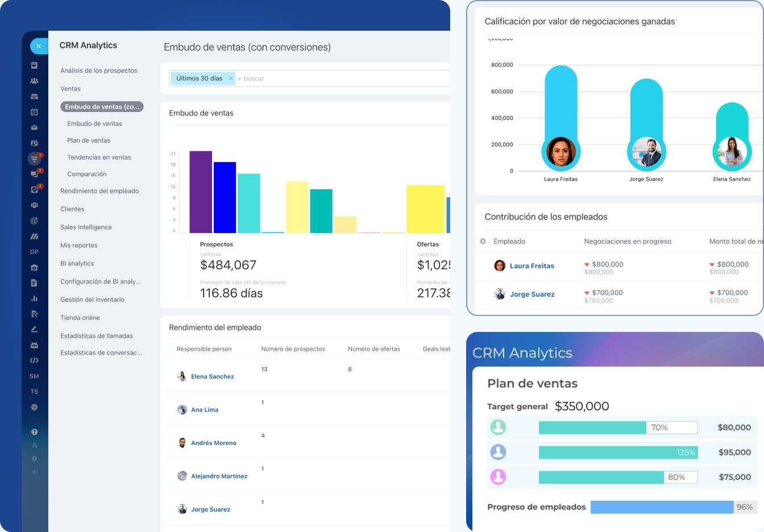The height and width of the screenshot is (532, 764).
Task: Open 'Tienda online' menu item
Action: point(80,318)
